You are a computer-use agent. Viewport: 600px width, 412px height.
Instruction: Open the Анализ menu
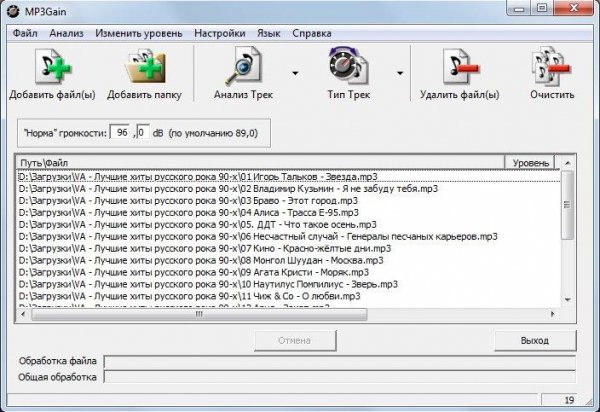(66, 33)
